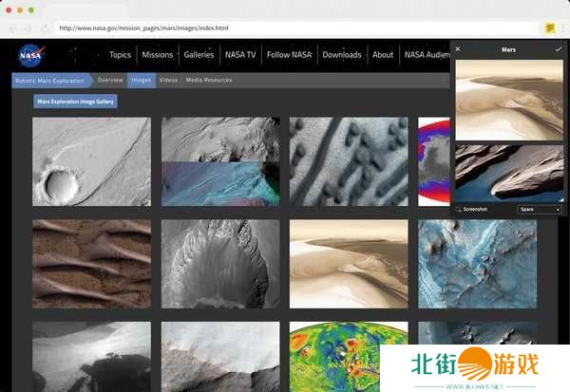Switch to the Videos tab
The width and height of the screenshot is (570, 392).
(168, 81)
